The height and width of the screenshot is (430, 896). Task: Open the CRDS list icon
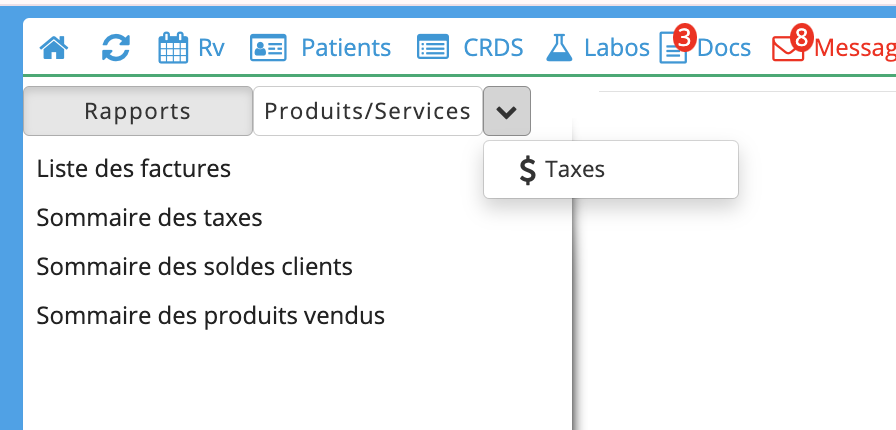(x=433, y=47)
